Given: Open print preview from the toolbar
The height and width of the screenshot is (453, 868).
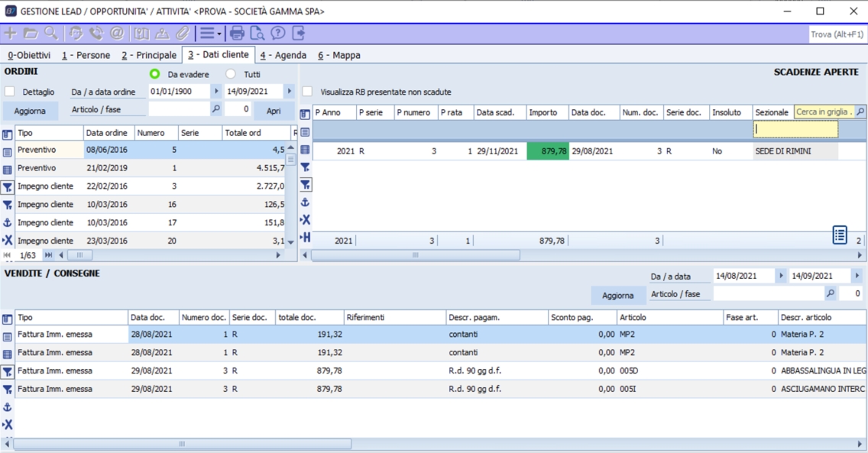Looking at the screenshot, I should pyautogui.click(x=257, y=33).
